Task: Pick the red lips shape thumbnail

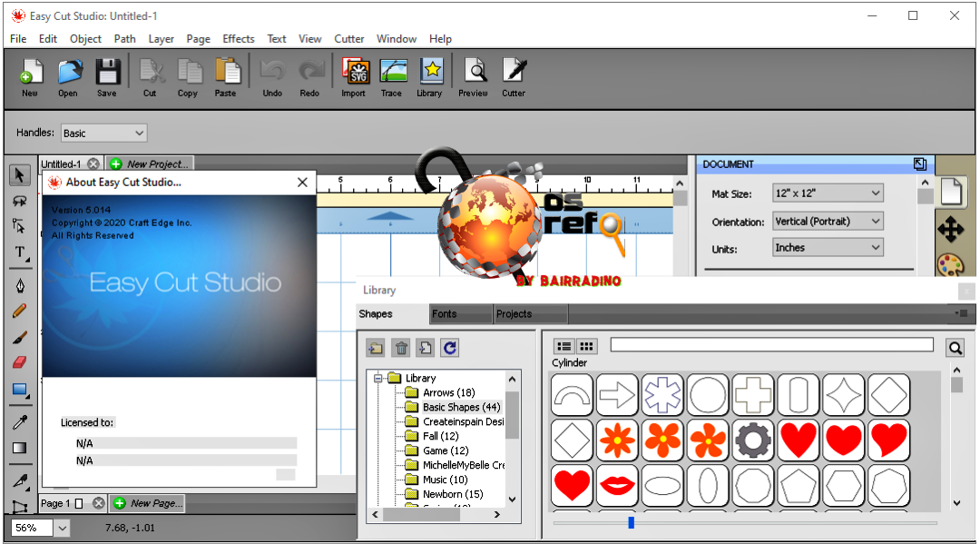Action: 617,485
